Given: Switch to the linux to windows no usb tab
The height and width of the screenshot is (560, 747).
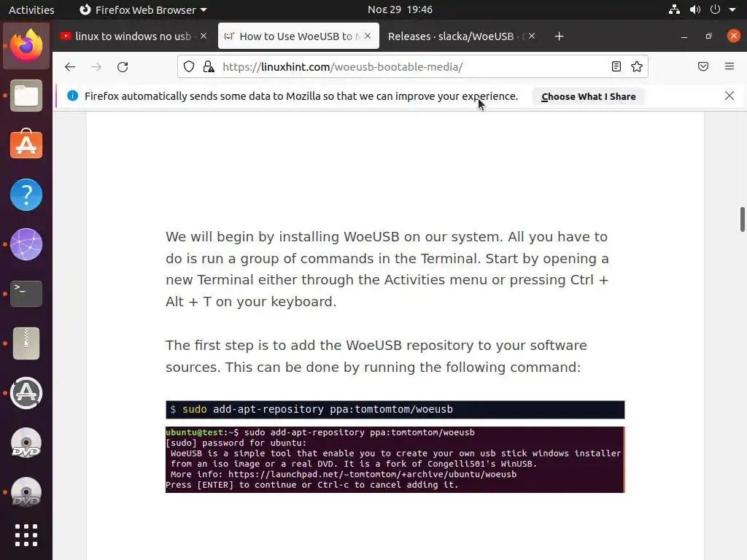Looking at the screenshot, I should coord(133,36).
